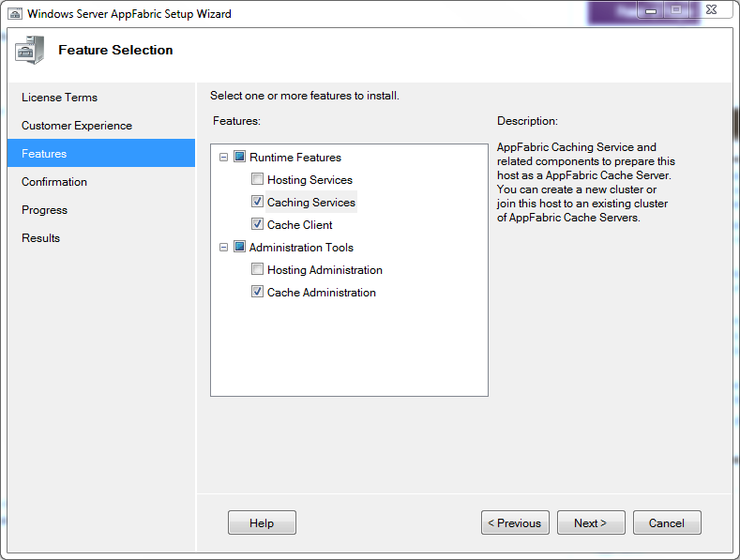Select the Features step in sidebar
The height and width of the screenshot is (560, 740).
click(x=101, y=153)
